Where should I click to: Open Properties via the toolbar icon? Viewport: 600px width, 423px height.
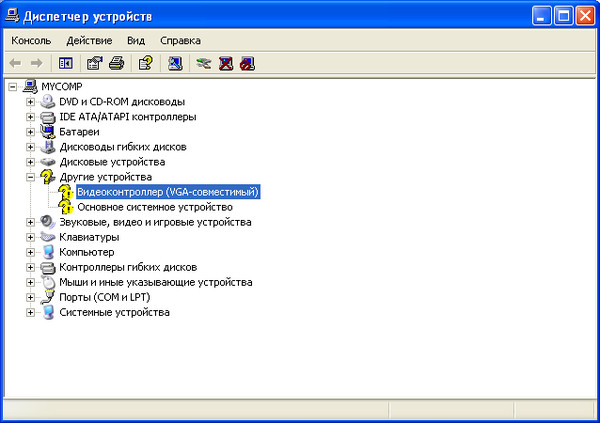click(95, 63)
